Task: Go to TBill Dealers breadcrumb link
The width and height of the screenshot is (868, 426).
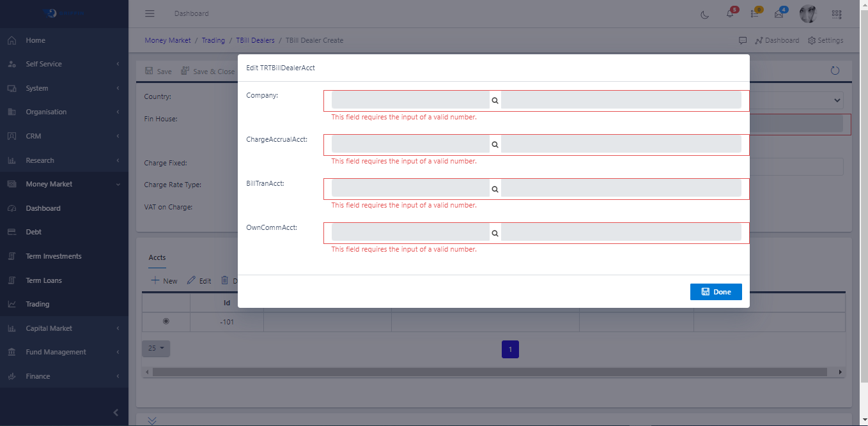Action: coord(255,40)
